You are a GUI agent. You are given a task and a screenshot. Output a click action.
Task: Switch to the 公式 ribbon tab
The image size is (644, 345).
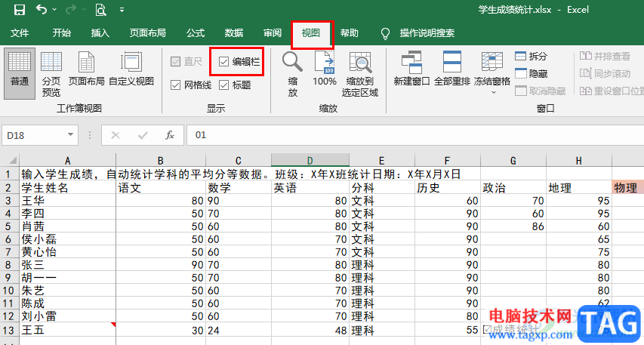pos(196,33)
